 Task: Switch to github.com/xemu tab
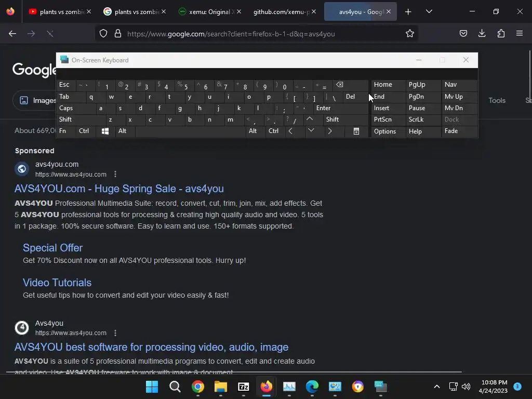pos(282,12)
